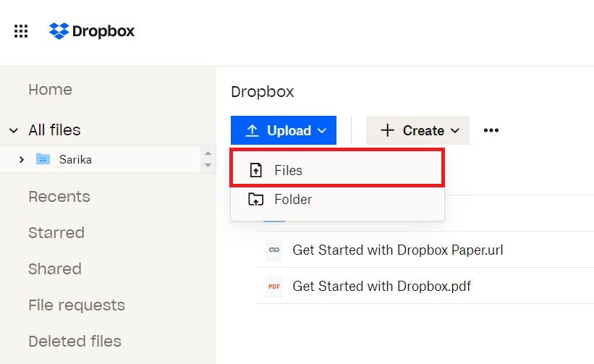This screenshot has width=594, height=364.
Task: Open File requests in the sidebar
Action: pyautogui.click(x=77, y=305)
